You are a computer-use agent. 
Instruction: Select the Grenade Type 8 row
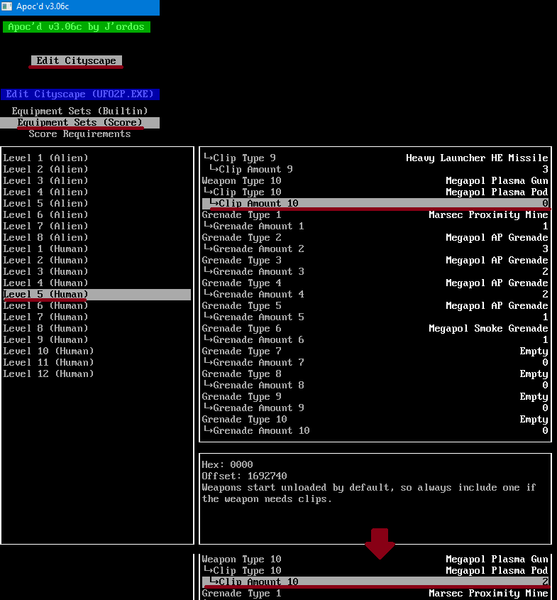click(x=375, y=374)
